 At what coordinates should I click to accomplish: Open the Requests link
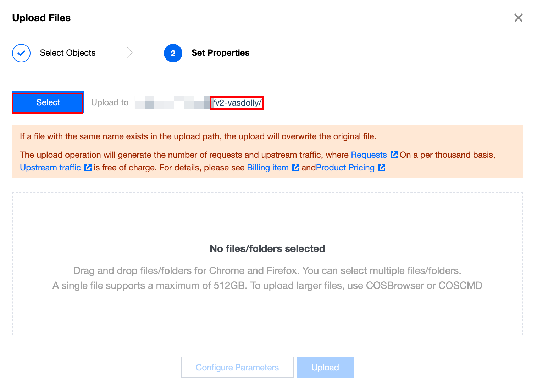pos(369,155)
